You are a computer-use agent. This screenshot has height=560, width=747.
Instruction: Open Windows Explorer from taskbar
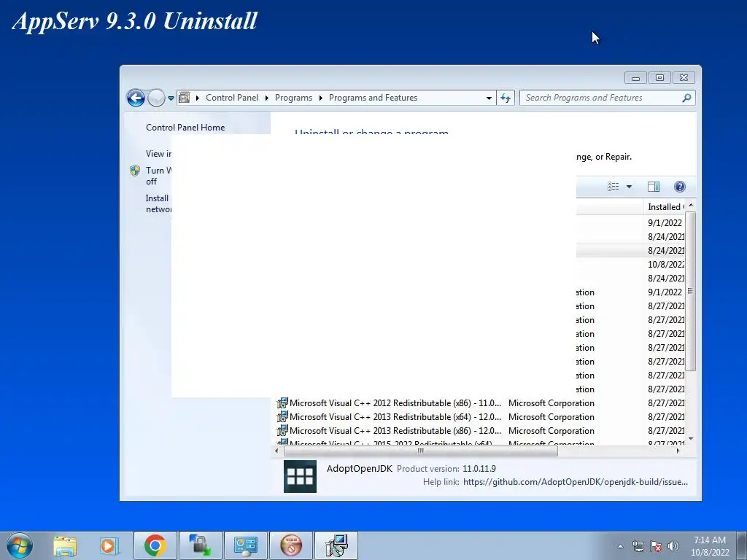click(65, 545)
